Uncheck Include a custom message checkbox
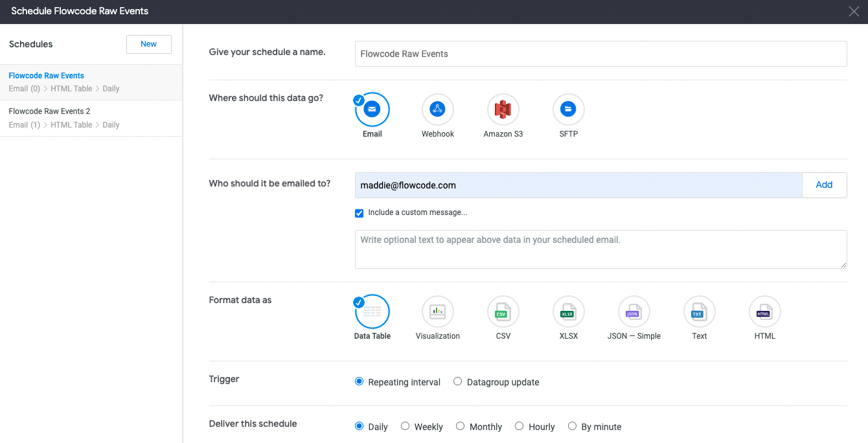 360,213
